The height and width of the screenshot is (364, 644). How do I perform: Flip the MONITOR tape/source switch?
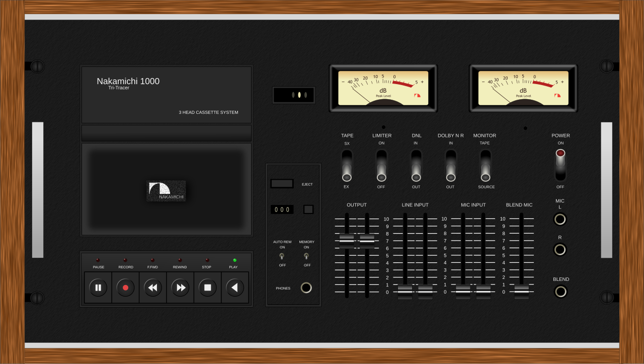point(486,165)
